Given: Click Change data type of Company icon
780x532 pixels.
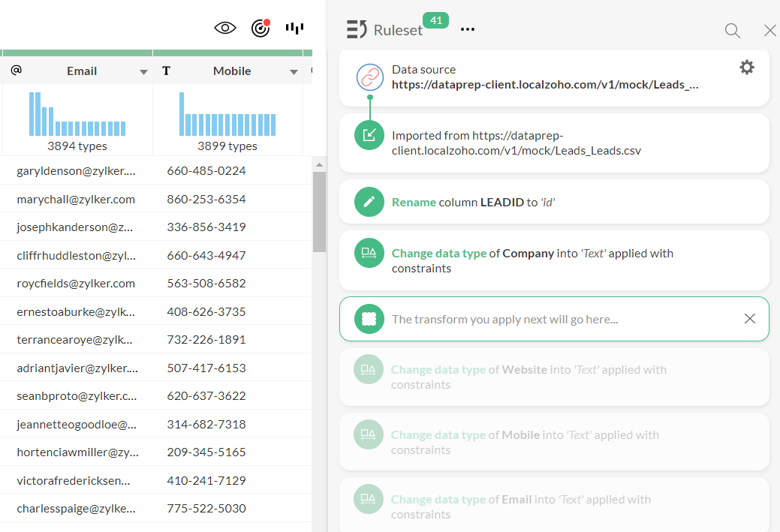Looking at the screenshot, I should 369,253.
